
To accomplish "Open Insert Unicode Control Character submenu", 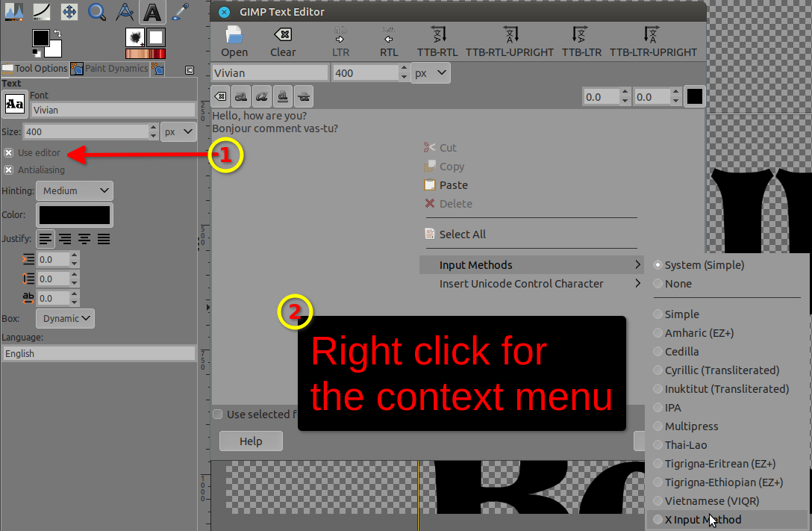I will [x=531, y=283].
